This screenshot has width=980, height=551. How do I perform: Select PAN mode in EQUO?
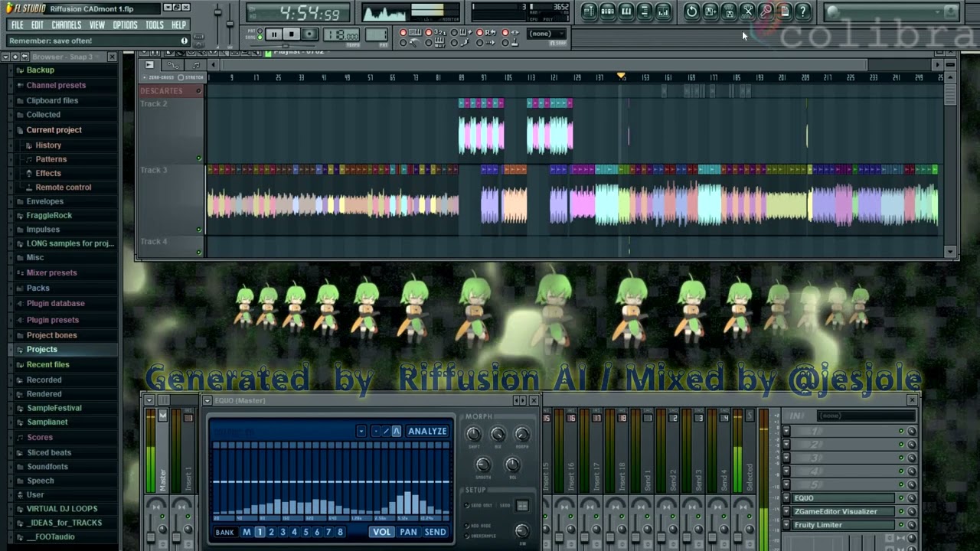(x=408, y=532)
